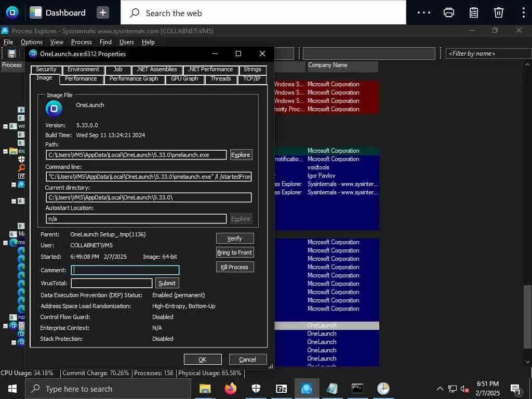
Task: Switch to the TCP/IP tab
Action: click(252, 79)
